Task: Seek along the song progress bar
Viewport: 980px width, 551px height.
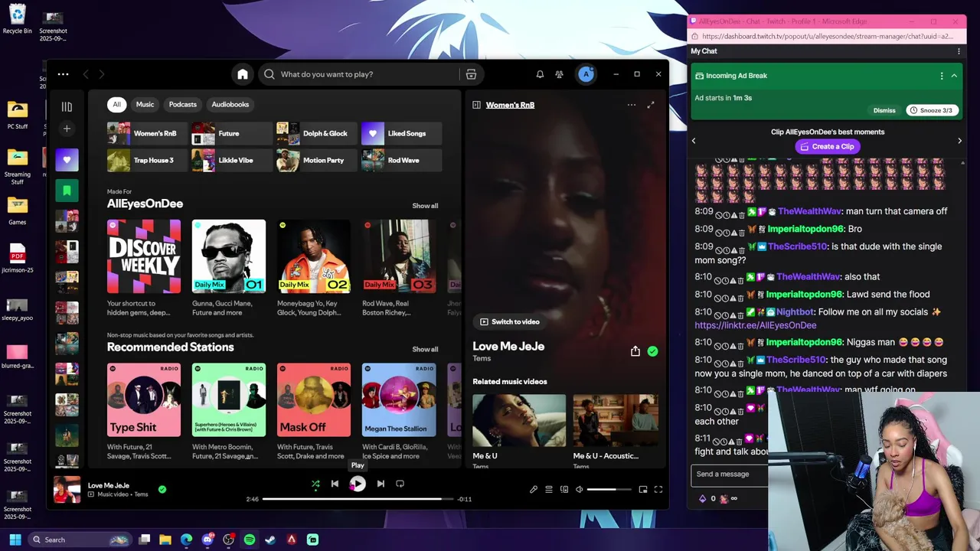Action: (358, 499)
